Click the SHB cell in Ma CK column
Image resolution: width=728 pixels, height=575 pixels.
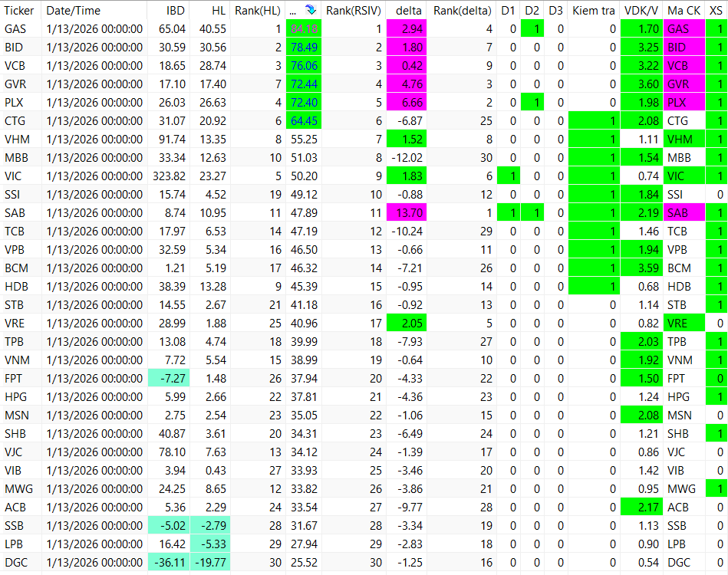(x=684, y=434)
